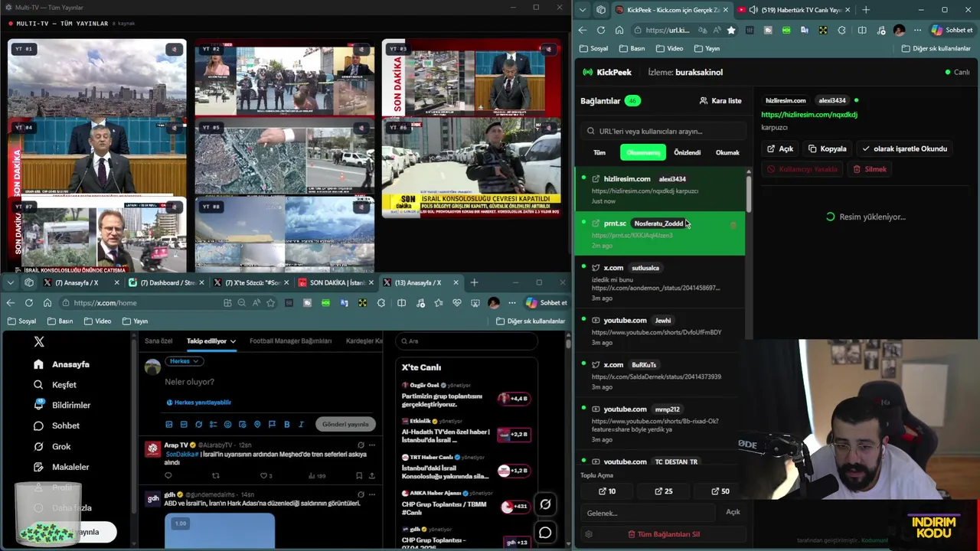Open Sohbet et Copilot in KickPeek browser
This screenshot has height=551, width=980.
coord(952,31)
